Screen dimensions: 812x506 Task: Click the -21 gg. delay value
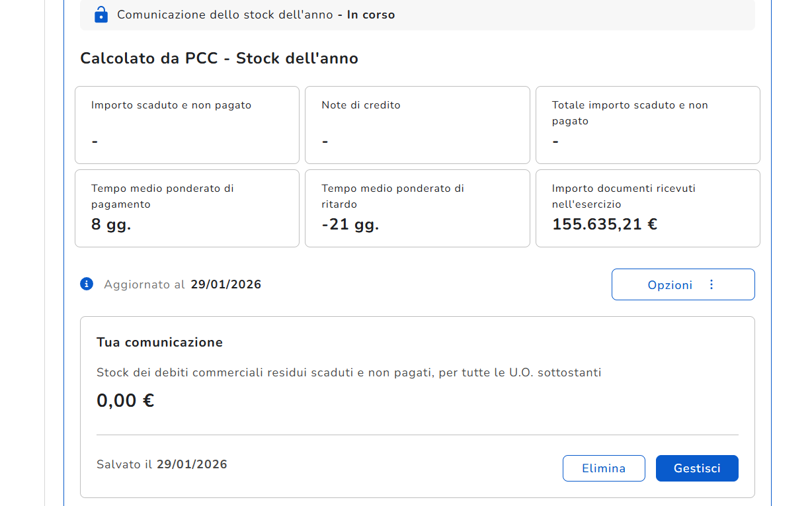tap(350, 224)
